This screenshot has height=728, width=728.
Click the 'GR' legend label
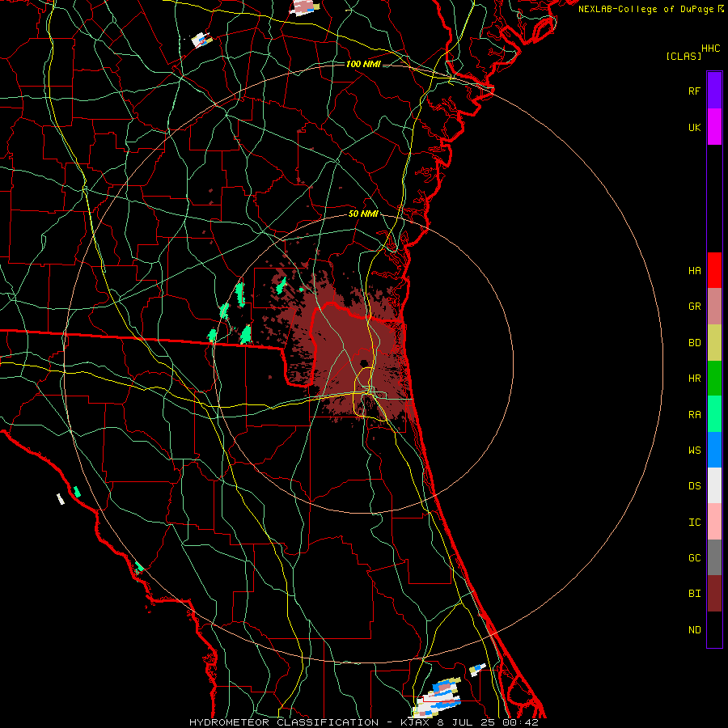tap(694, 307)
